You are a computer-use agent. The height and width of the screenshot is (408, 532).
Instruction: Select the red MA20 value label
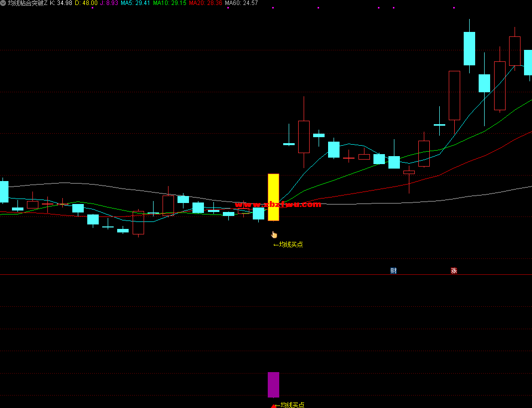pyautogui.click(x=205, y=3)
